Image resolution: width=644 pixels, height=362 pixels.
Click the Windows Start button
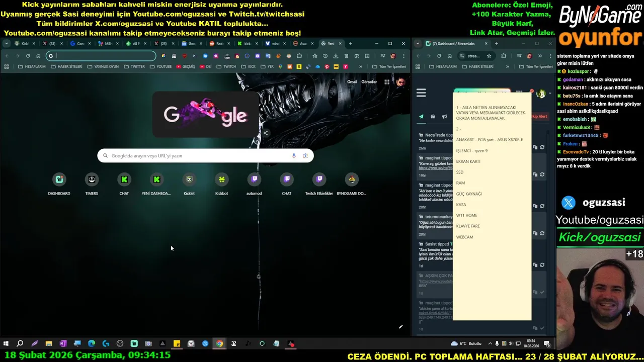6,344
